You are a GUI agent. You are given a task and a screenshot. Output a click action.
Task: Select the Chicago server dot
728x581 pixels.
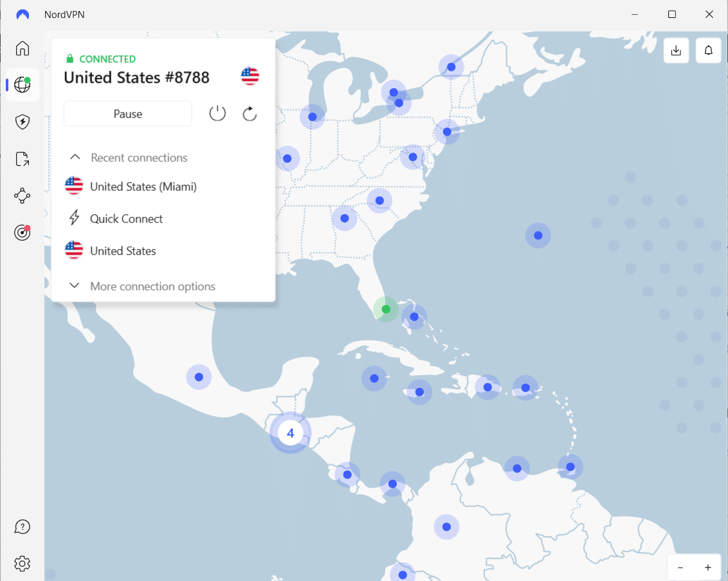[x=313, y=116]
